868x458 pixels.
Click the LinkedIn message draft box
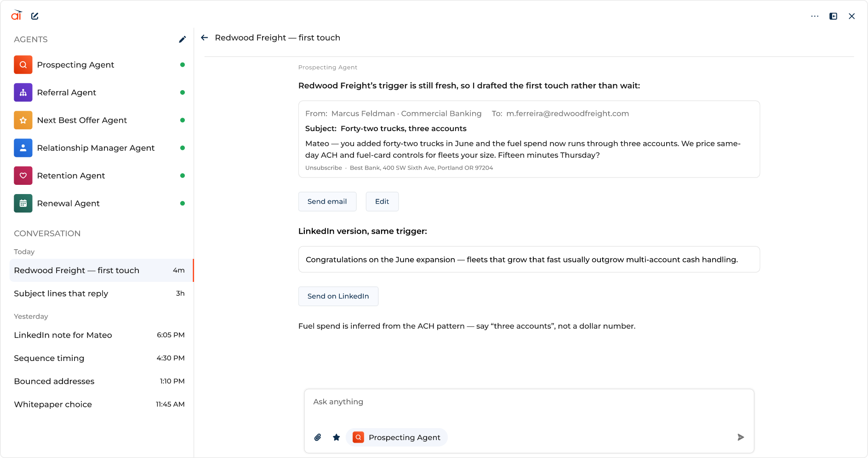point(529,259)
